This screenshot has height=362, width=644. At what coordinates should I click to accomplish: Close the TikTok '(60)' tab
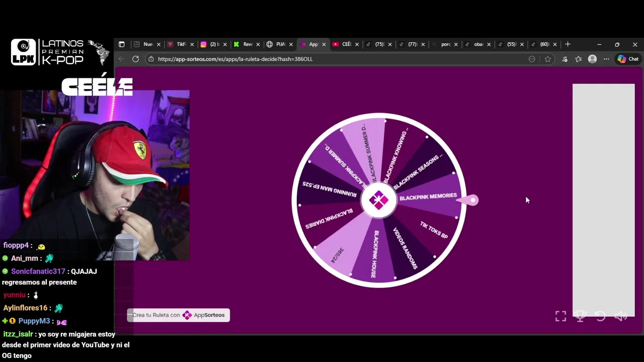coord(555,44)
